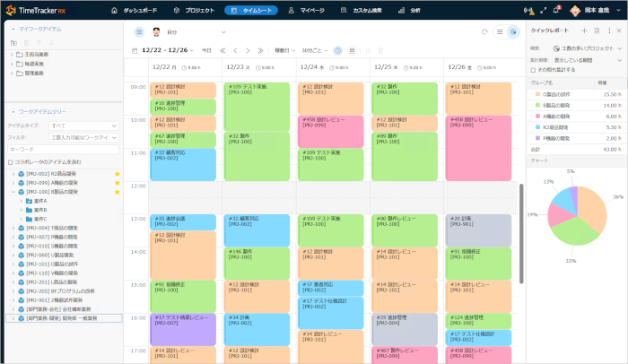Toggle the table view button next to clock
Image resolution: width=628 pixels, height=364 pixels.
click(x=352, y=50)
